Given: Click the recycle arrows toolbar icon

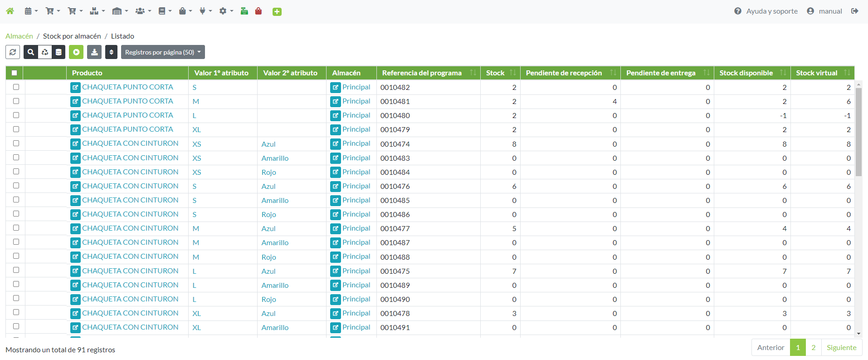Looking at the screenshot, I should point(44,52).
